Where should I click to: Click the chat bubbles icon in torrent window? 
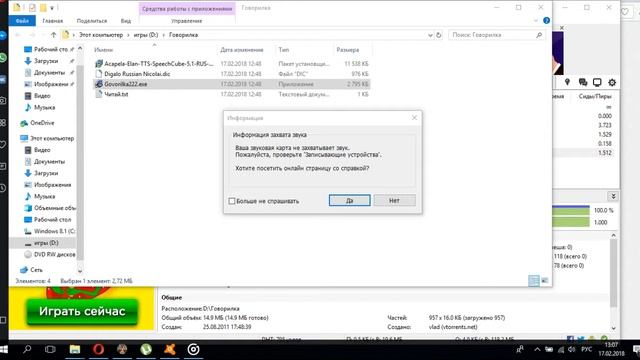point(583,82)
